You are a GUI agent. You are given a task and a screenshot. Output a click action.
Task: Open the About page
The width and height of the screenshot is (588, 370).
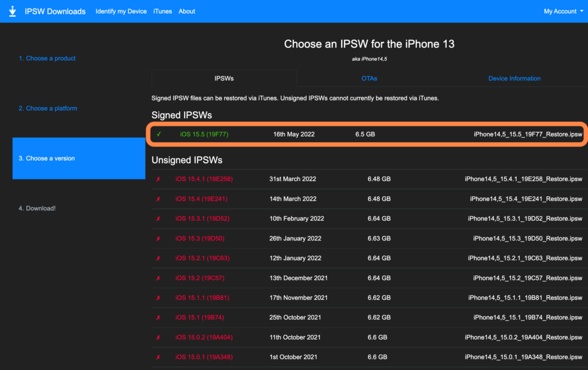click(x=187, y=11)
